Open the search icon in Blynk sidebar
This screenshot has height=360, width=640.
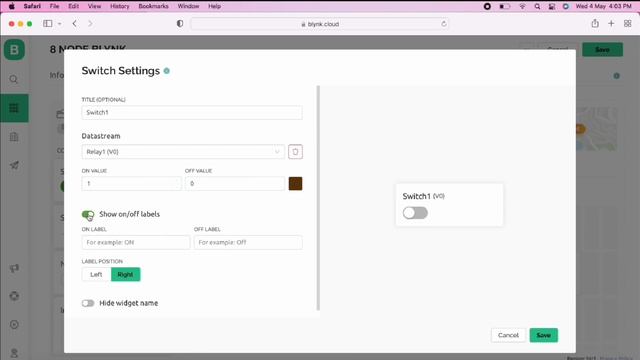[x=14, y=79]
